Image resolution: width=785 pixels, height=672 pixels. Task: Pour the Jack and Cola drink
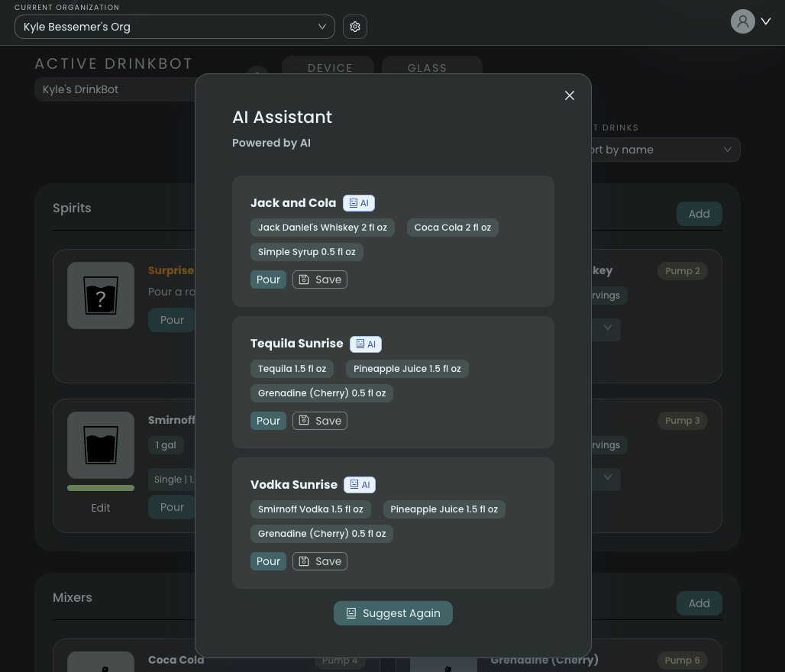(268, 279)
